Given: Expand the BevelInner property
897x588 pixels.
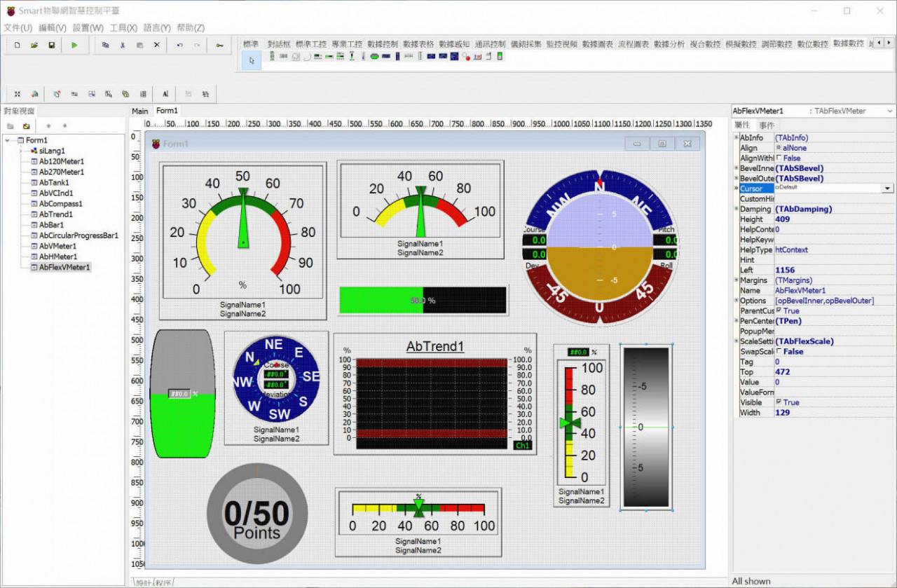Looking at the screenshot, I should 736,168.
